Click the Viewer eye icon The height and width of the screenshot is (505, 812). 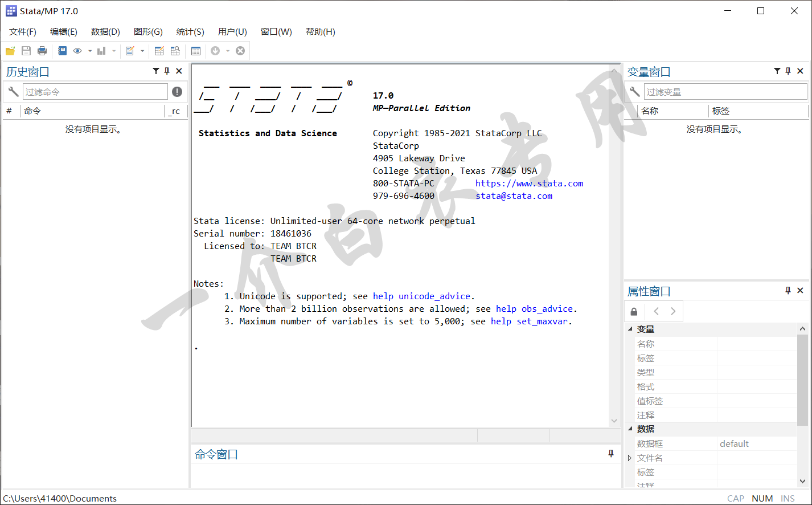click(x=77, y=51)
